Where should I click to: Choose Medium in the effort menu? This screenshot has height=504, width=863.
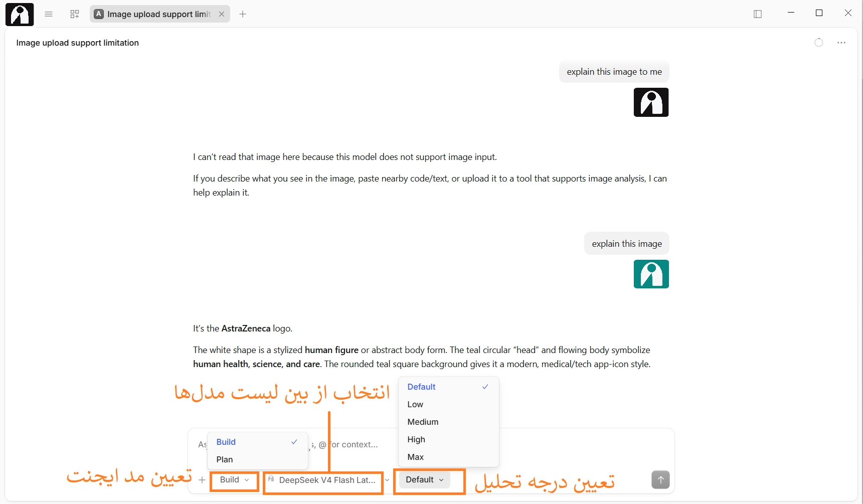(x=448, y=422)
